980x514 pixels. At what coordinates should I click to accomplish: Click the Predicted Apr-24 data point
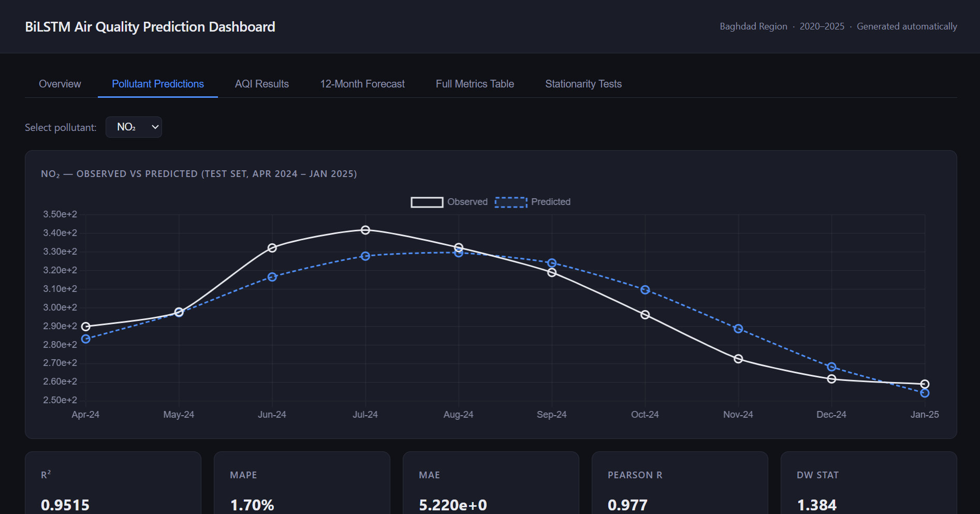(x=86, y=339)
